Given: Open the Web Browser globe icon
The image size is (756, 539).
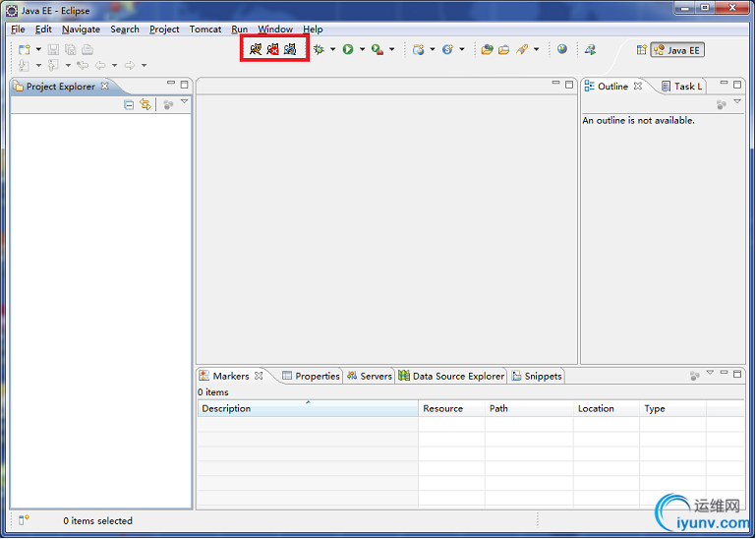Looking at the screenshot, I should click(x=562, y=49).
